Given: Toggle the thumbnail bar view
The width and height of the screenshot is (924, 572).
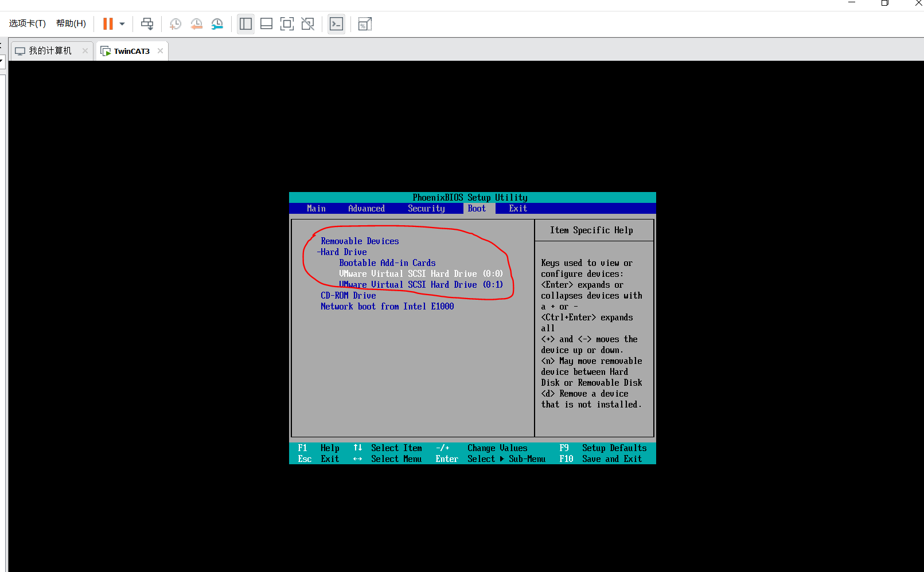Looking at the screenshot, I should [266, 24].
